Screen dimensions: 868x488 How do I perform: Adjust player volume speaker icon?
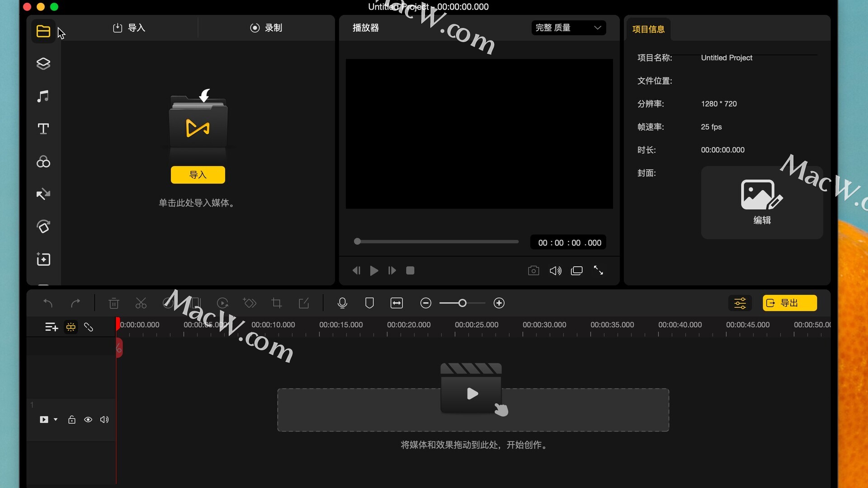(x=555, y=271)
